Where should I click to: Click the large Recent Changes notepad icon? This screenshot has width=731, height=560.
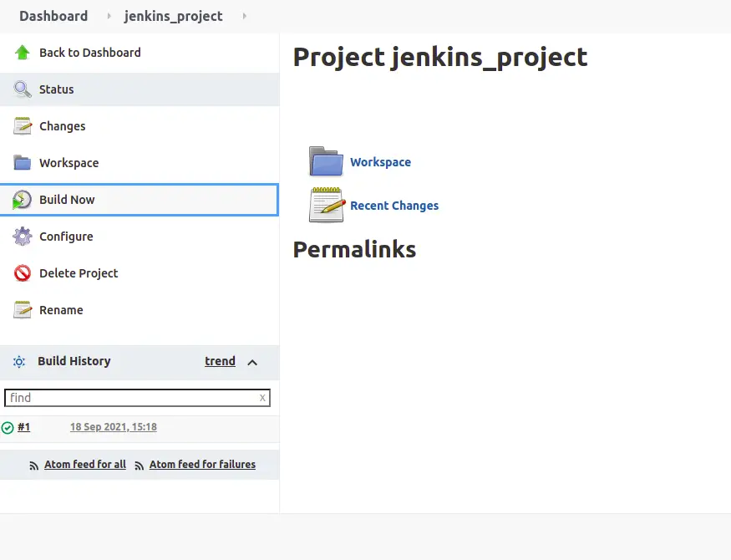click(327, 205)
